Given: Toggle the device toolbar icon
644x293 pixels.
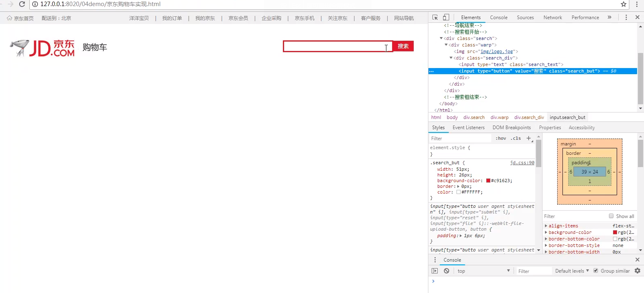Looking at the screenshot, I should 446,17.
